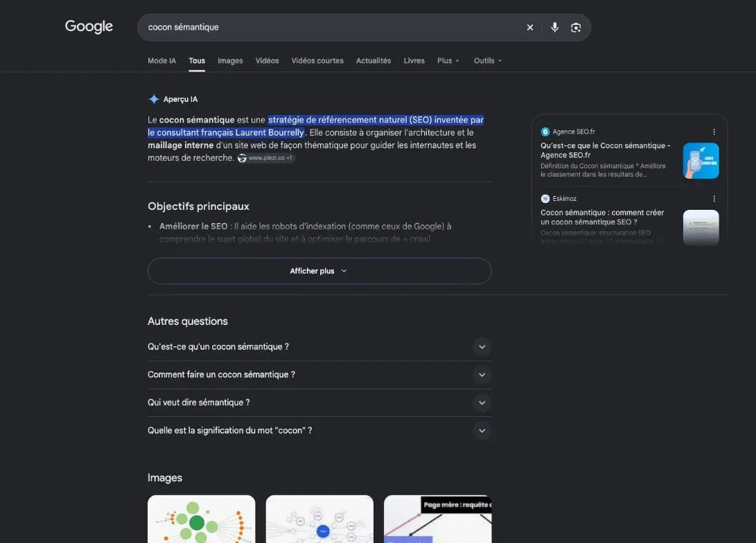Expand 'Qu'est-ce qu'un cocon sémantique ?'
The height and width of the screenshot is (543, 756).
(x=319, y=347)
